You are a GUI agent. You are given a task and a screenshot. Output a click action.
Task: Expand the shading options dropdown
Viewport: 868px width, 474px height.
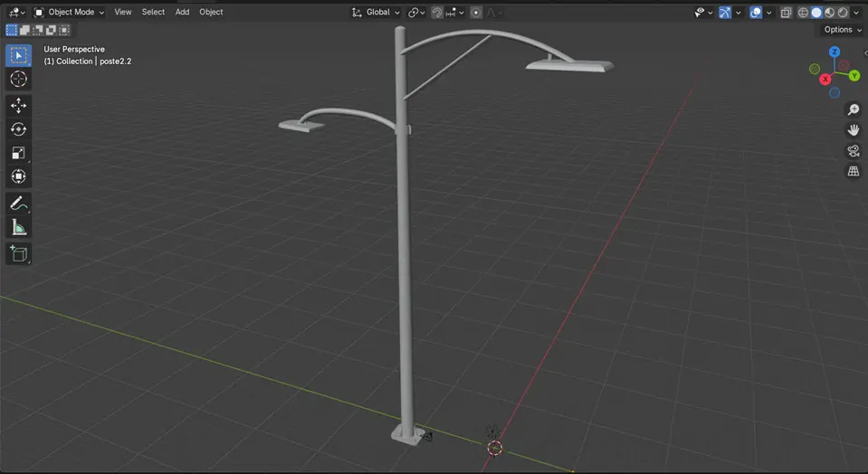[855, 12]
